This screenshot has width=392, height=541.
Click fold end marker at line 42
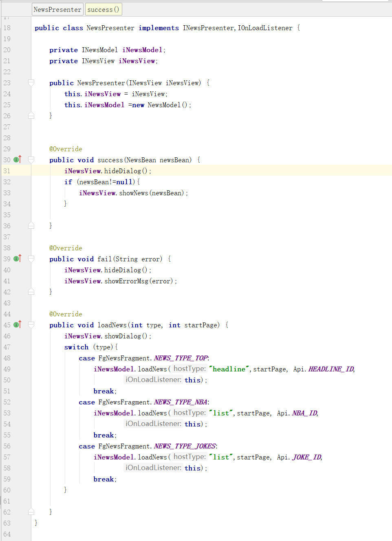click(31, 291)
